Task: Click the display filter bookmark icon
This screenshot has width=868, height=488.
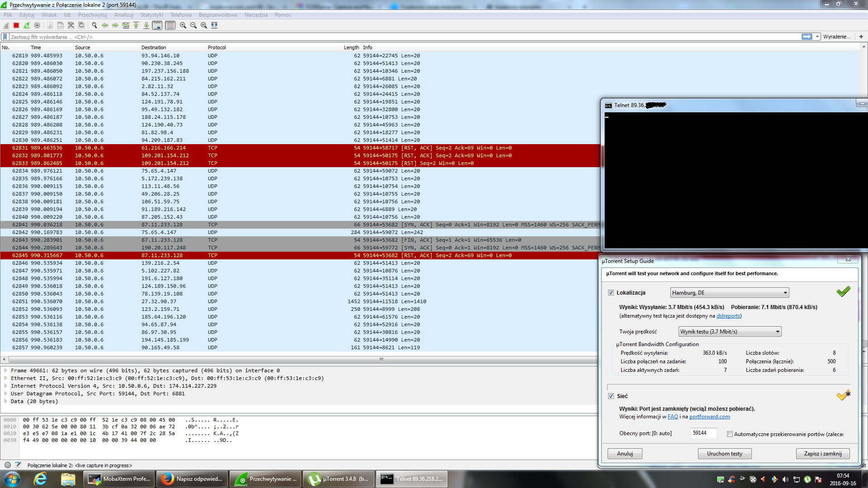Action: (5, 37)
